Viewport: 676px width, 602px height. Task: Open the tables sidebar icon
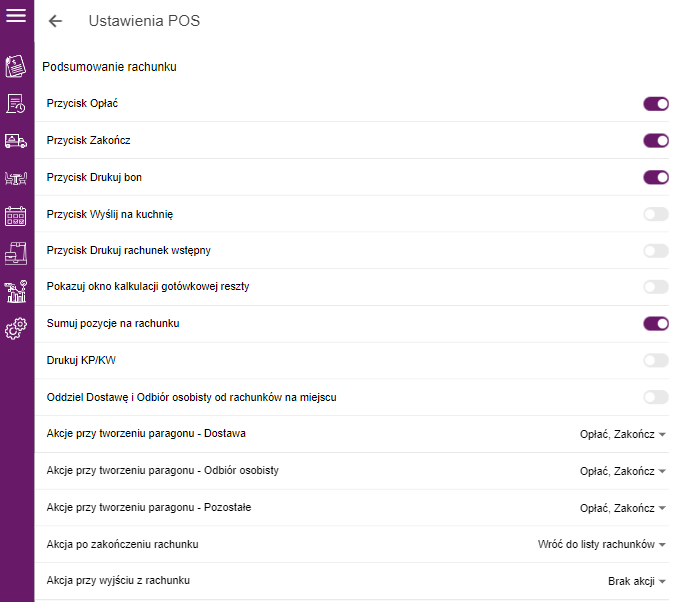point(16,178)
